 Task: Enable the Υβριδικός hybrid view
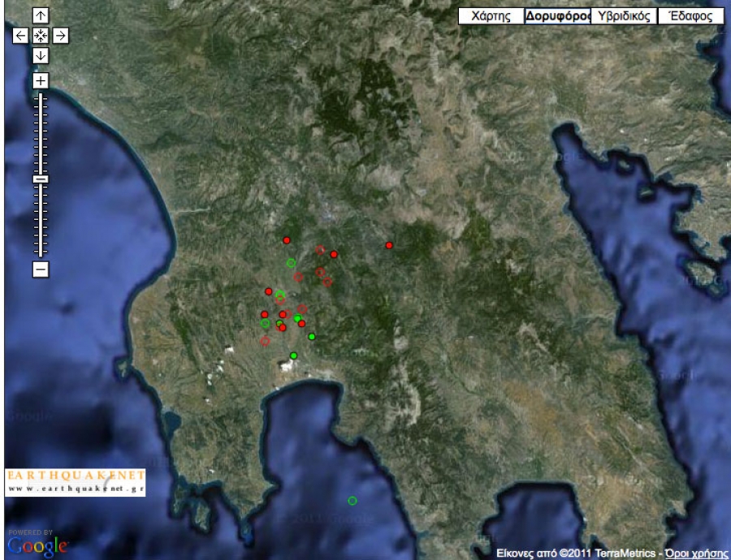point(622,16)
